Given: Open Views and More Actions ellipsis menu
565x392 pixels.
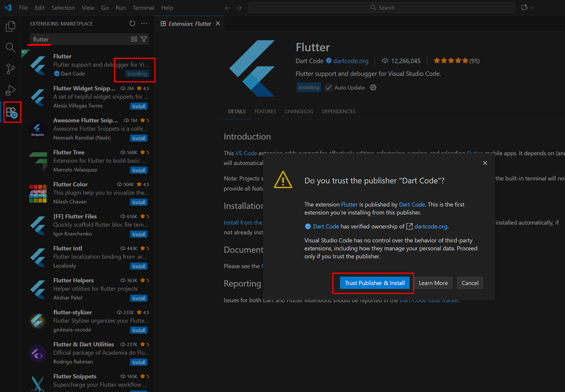Looking at the screenshot, I should 144,24.
